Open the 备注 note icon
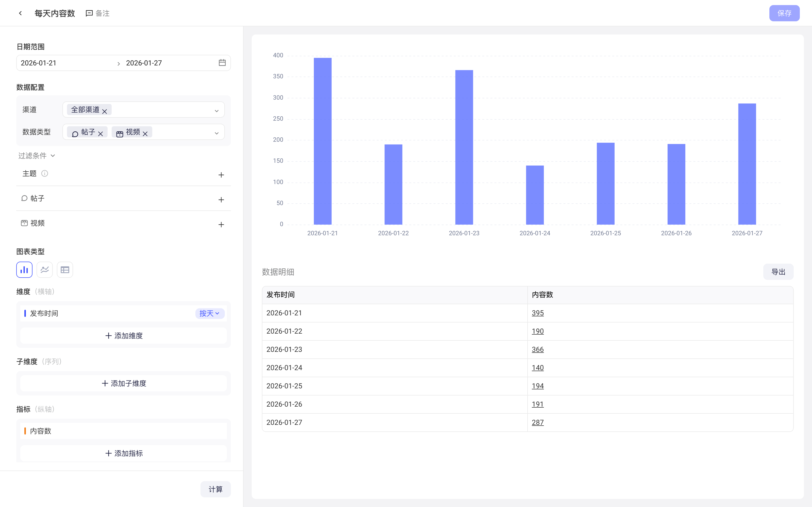Viewport: 812px width, 507px height. tap(89, 13)
